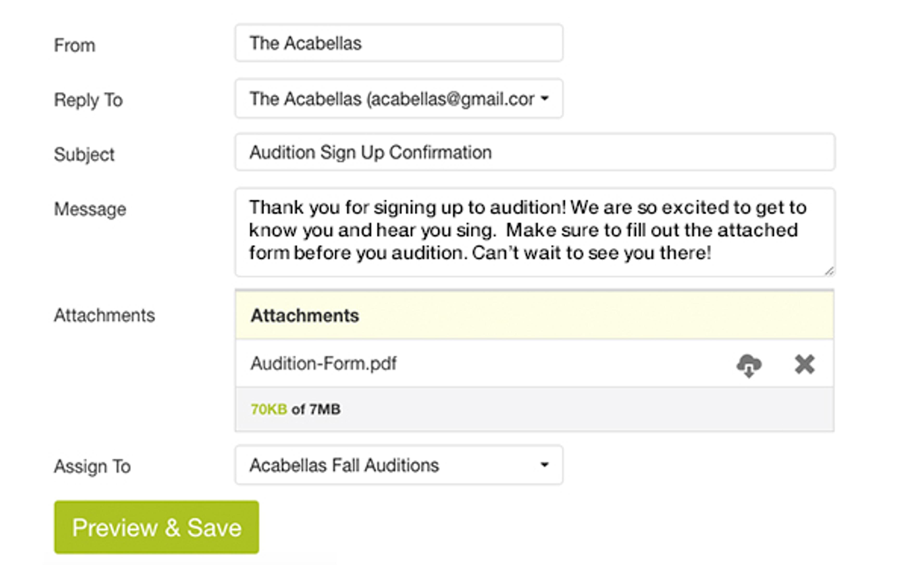Click the Reply To dropdown arrow

[544, 99]
